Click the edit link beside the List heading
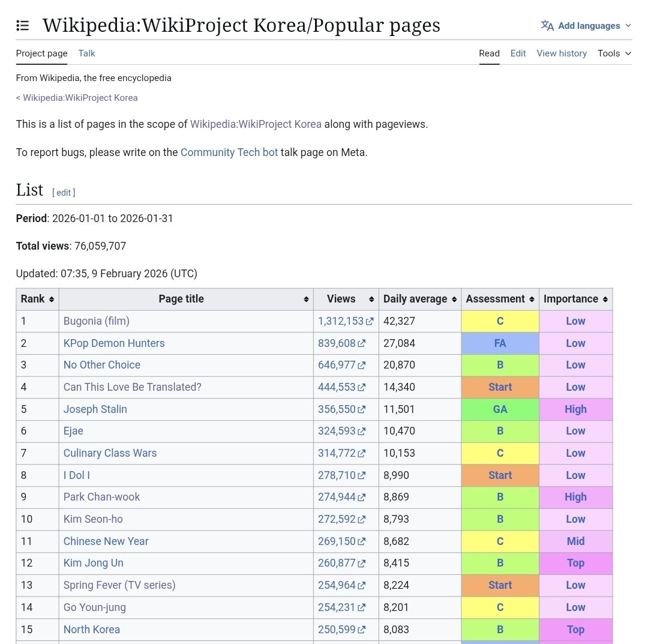648x644 pixels. point(63,192)
